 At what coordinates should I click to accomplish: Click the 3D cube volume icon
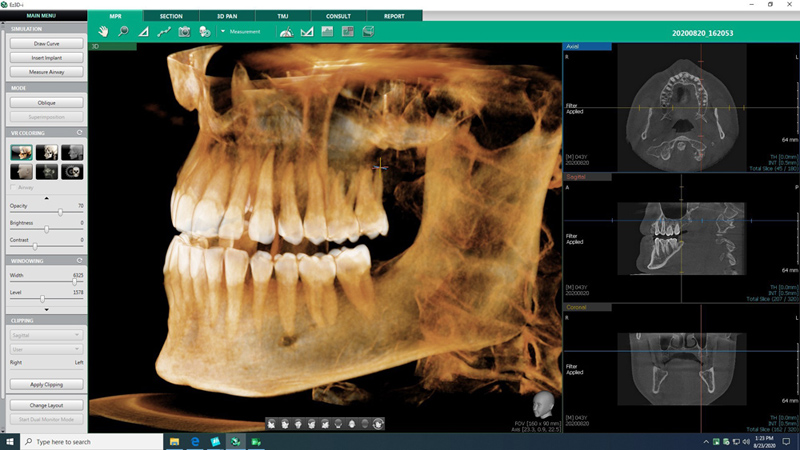368,32
